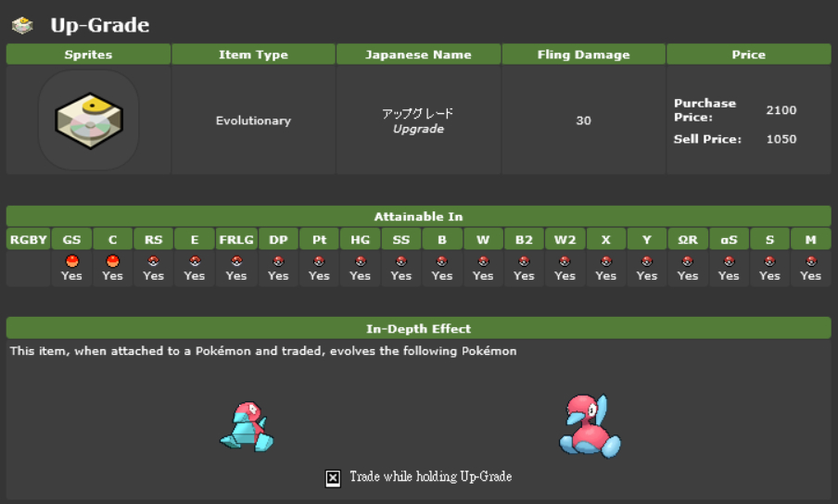
Task: Click the HG game header
Action: point(361,239)
